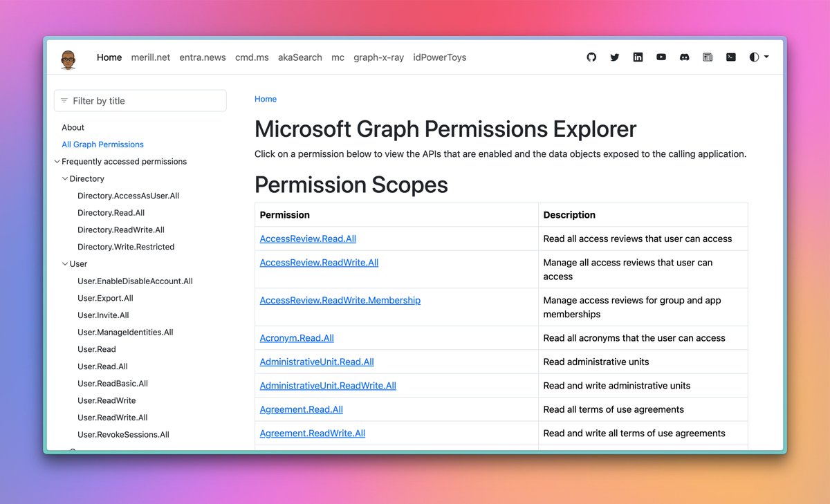830x504 pixels.
Task: Open idPowerToys in the navbar
Action: [x=439, y=57]
